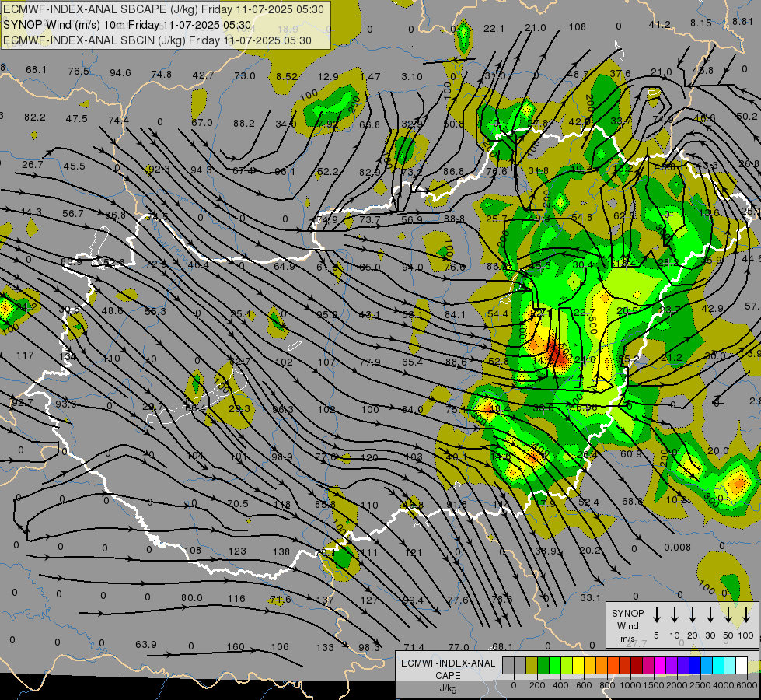Pick the dark green CAPE colorbar swatch
The width and height of the screenshot is (761, 700).
pyautogui.click(x=543, y=666)
